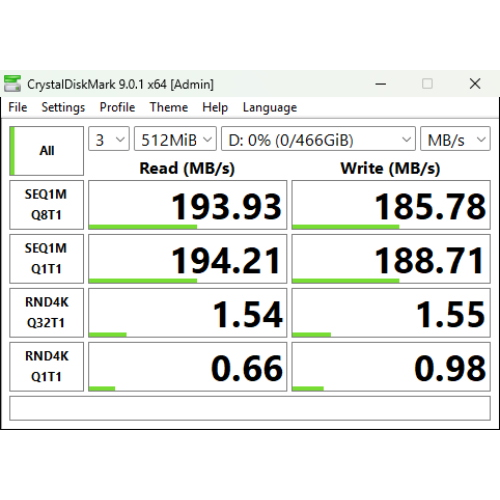Screen dimensions: 500x500
Task: Open the Settings menu
Action: click(x=63, y=107)
